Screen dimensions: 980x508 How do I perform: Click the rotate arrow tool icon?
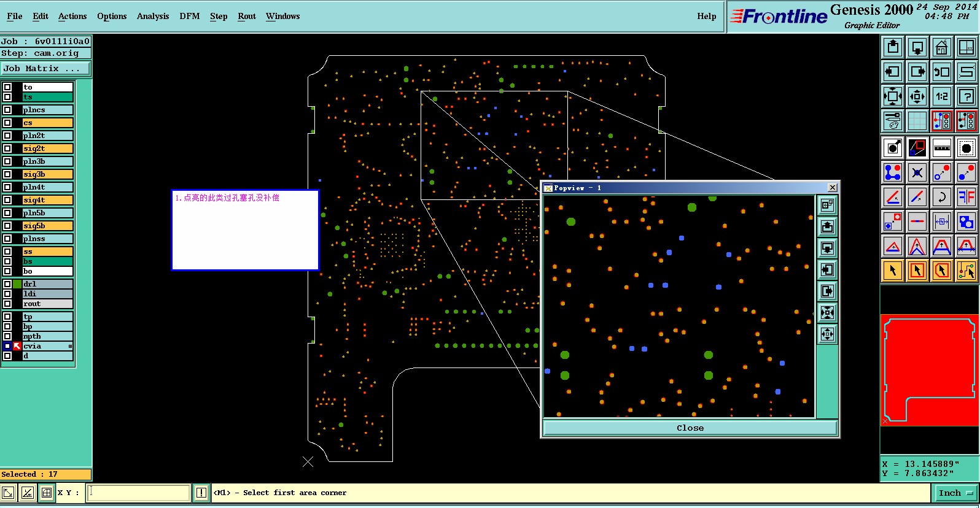coord(942,197)
